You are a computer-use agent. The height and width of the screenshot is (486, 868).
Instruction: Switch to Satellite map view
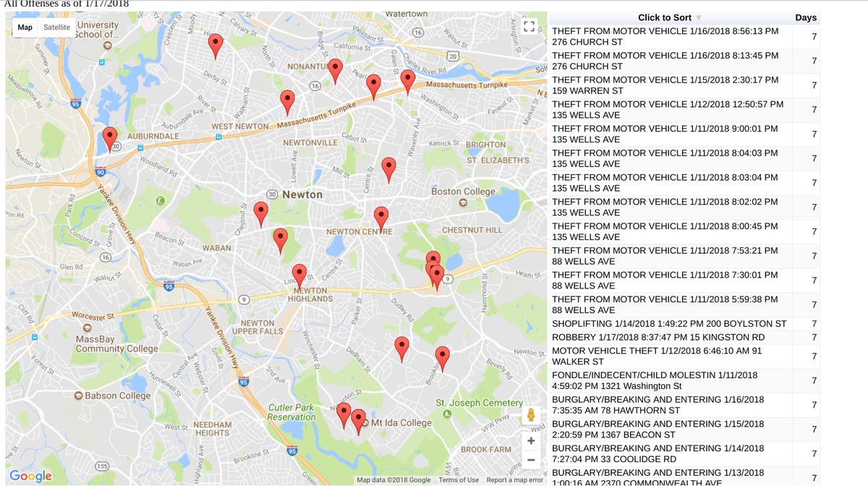pyautogui.click(x=56, y=27)
